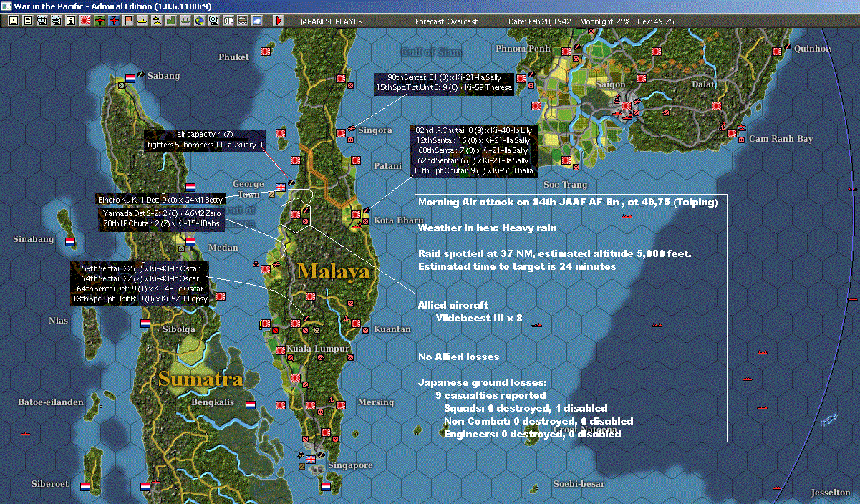The height and width of the screenshot is (504, 860).
Task: Click the Saigon city label on map
Action: (611, 84)
